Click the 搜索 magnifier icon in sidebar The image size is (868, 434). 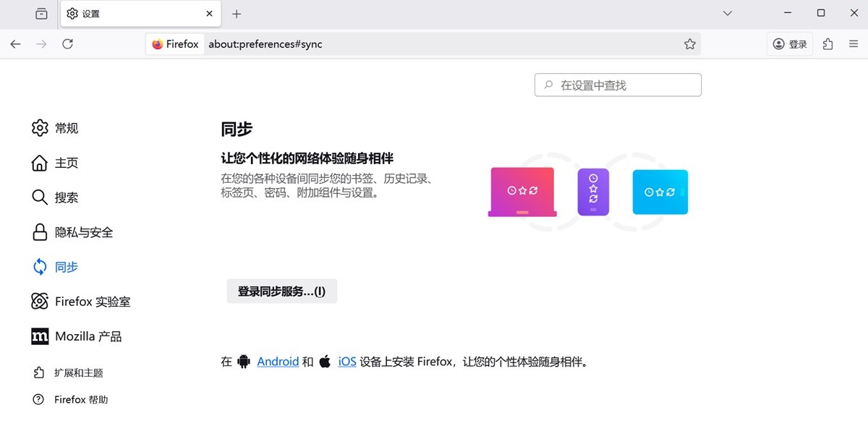coord(40,197)
